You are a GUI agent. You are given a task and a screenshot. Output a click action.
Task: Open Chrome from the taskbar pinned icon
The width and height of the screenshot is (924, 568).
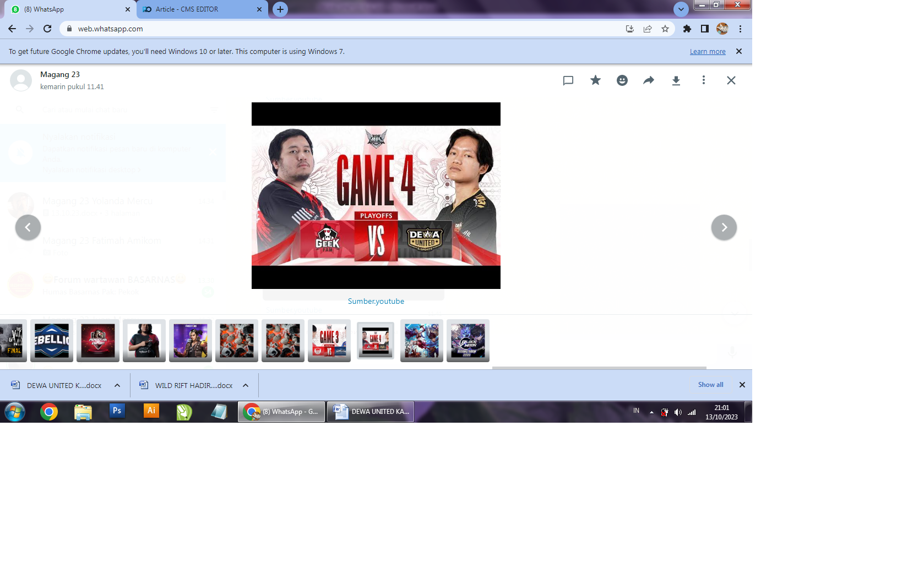[49, 412]
